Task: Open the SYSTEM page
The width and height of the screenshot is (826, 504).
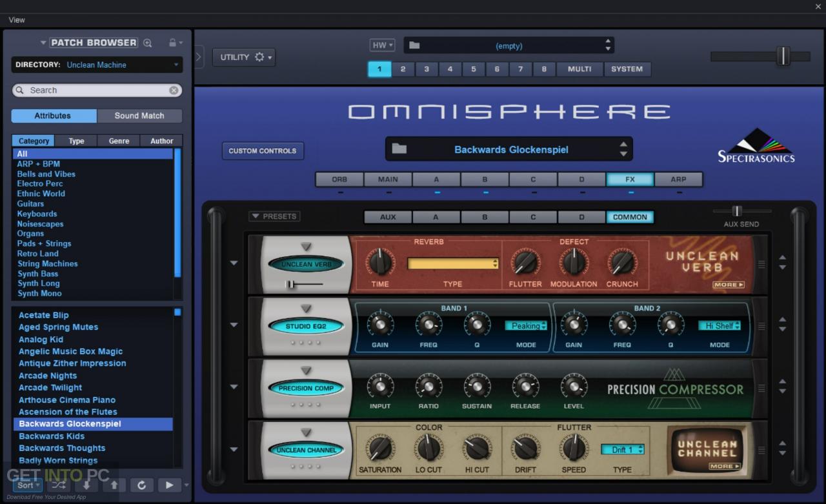Action: click(627, 69)
